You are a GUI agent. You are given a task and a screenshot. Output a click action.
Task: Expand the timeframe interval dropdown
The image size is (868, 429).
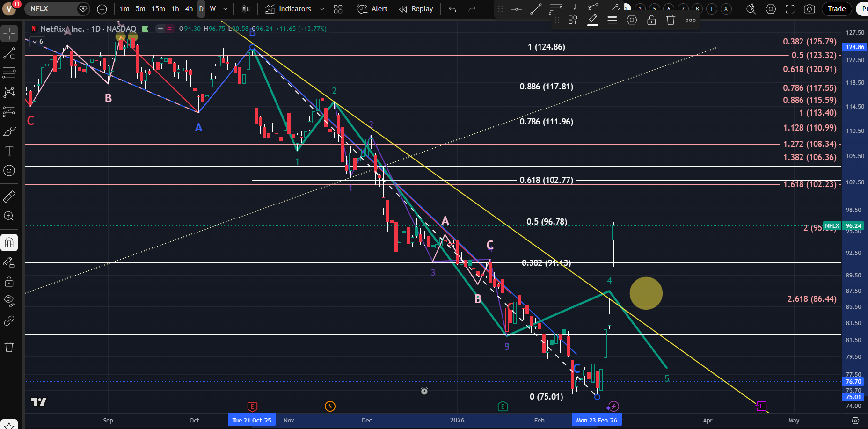[225, 9]
